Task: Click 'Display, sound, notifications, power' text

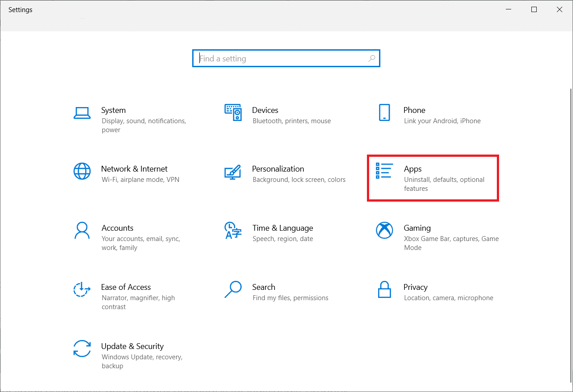Action: [144, 125]
